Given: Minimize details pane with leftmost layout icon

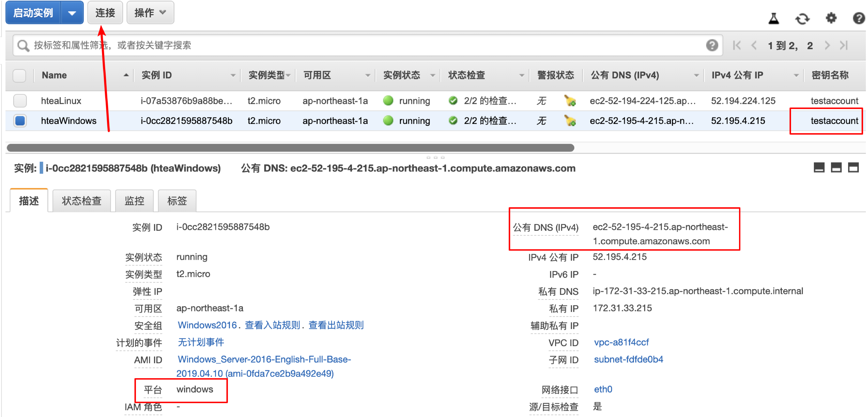Looking at the screenshot, I should (819, 167).
